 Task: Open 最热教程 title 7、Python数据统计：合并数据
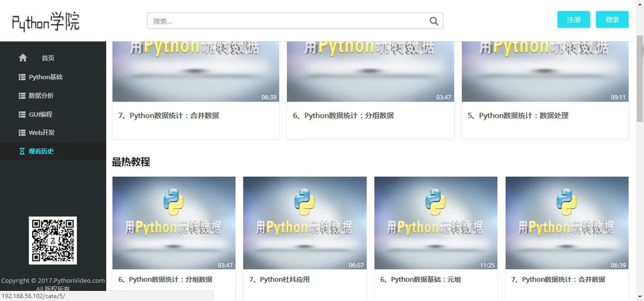(559, 280)
